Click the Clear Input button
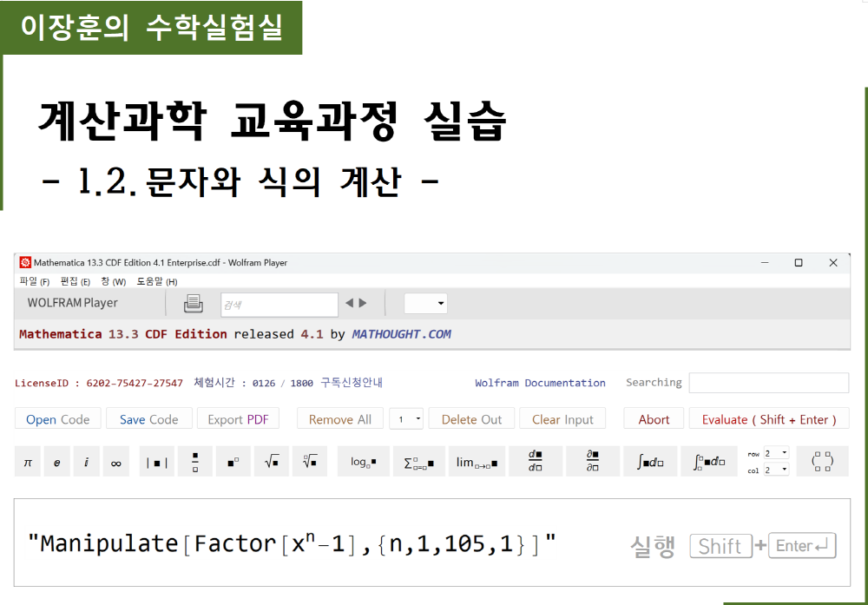This screenshot has height=605, width=868. (x=562, y=419)
